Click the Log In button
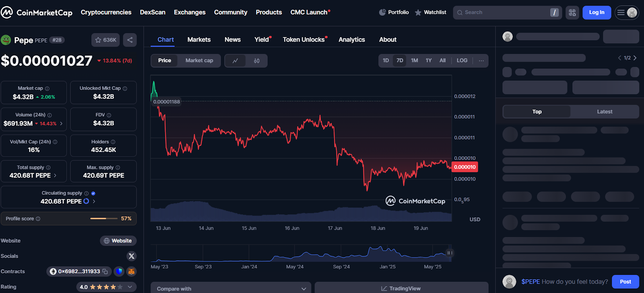The image size is (644, 293). coord(597,12)
